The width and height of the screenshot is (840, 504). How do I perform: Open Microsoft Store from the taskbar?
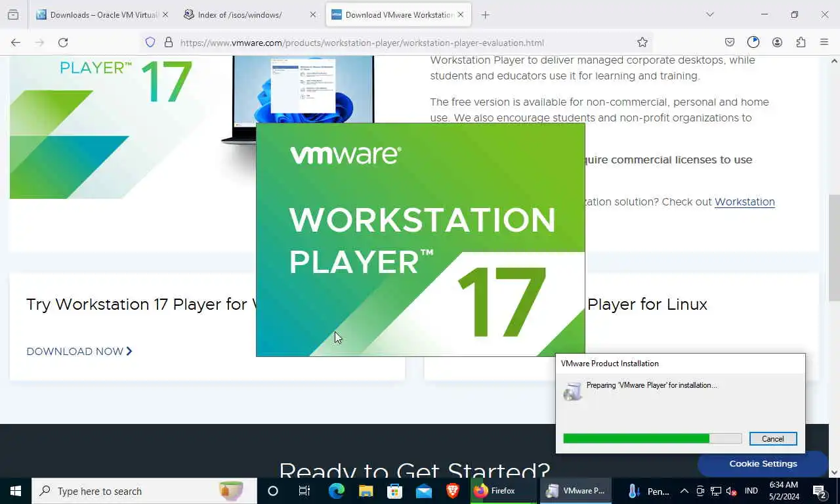[x=394, y=491]
